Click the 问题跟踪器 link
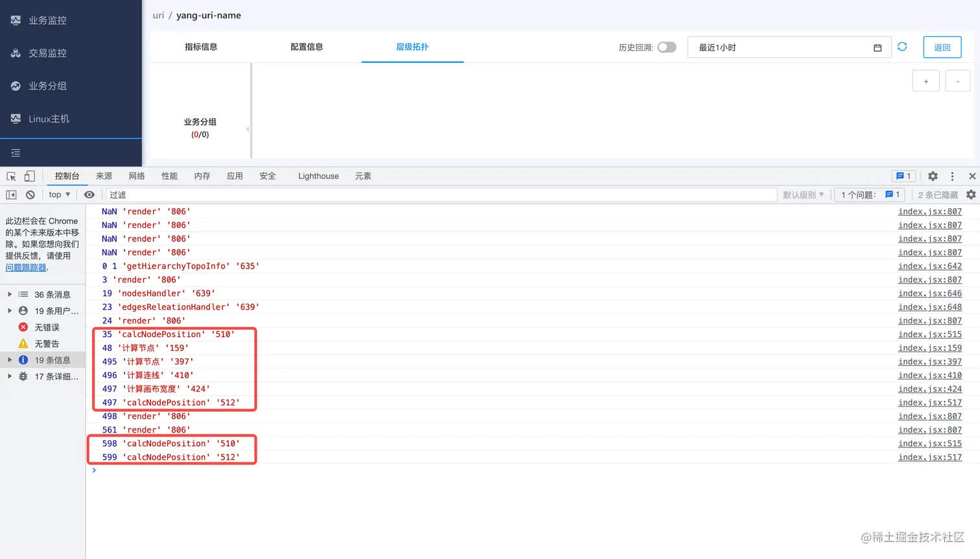This screenshot has height=559, width=980. [x=26, y=268]
